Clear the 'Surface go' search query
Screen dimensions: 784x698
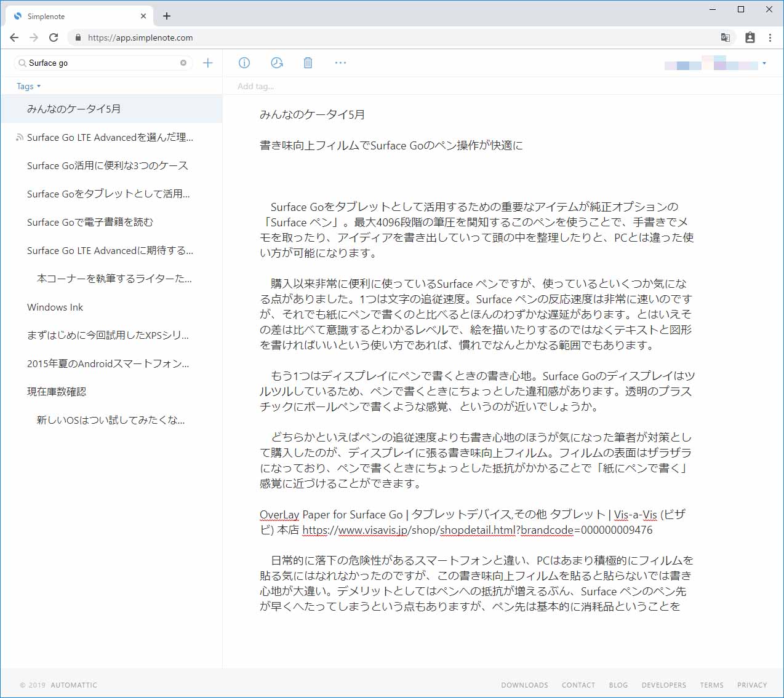click(183, 63)
